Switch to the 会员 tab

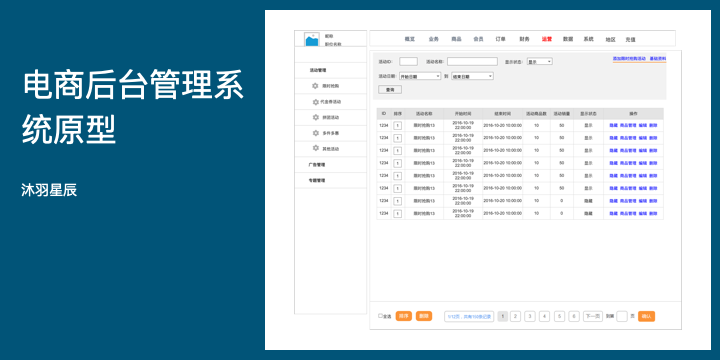tap(478, 39)
